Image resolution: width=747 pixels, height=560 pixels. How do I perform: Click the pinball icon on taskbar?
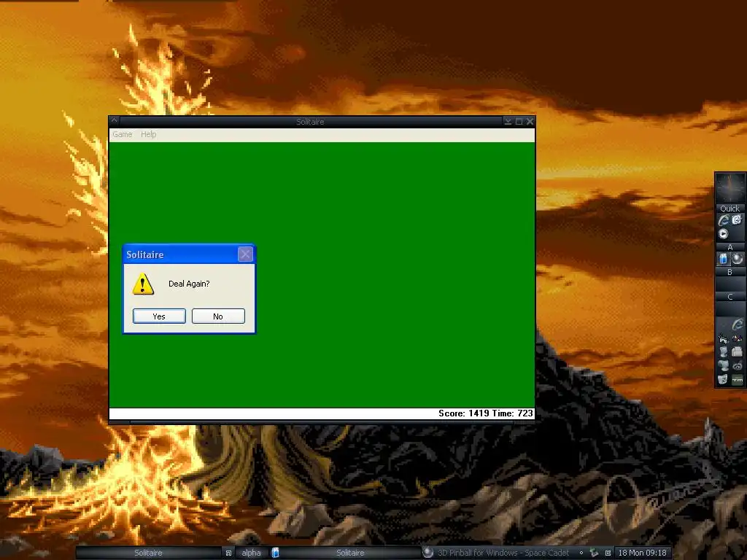click(427, 553)
